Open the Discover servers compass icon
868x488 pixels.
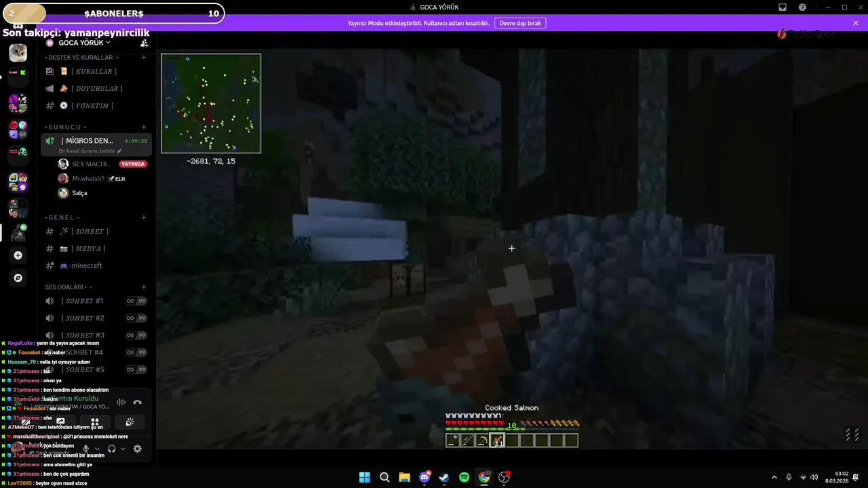coord(18,278)
